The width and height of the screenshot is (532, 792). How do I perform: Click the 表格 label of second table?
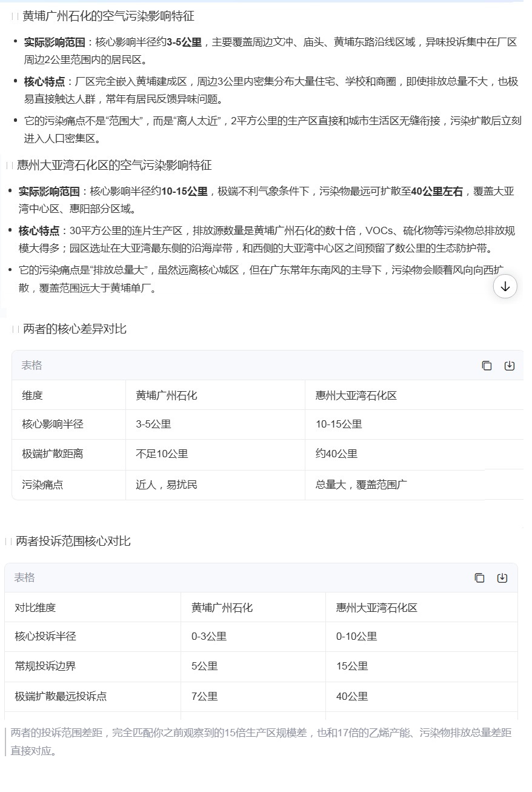click(25, 578)
